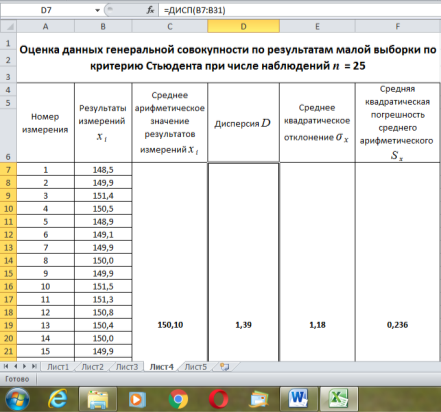
Task: Click header 'Средняя квадратическая погрешность'
Action: click(398, 123)
